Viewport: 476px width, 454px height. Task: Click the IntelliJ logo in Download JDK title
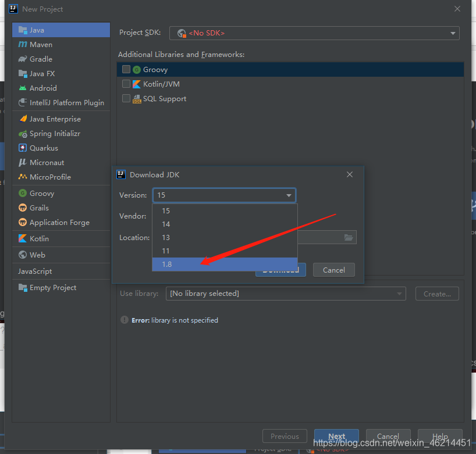[121, 174]
